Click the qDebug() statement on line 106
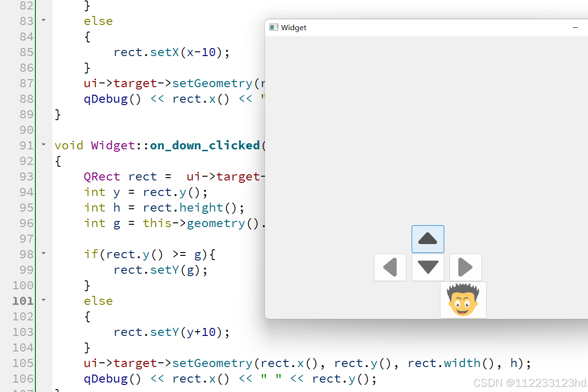The width and height of the screenshot is (588, 392). pyautogui.click(x=230, y=378)
